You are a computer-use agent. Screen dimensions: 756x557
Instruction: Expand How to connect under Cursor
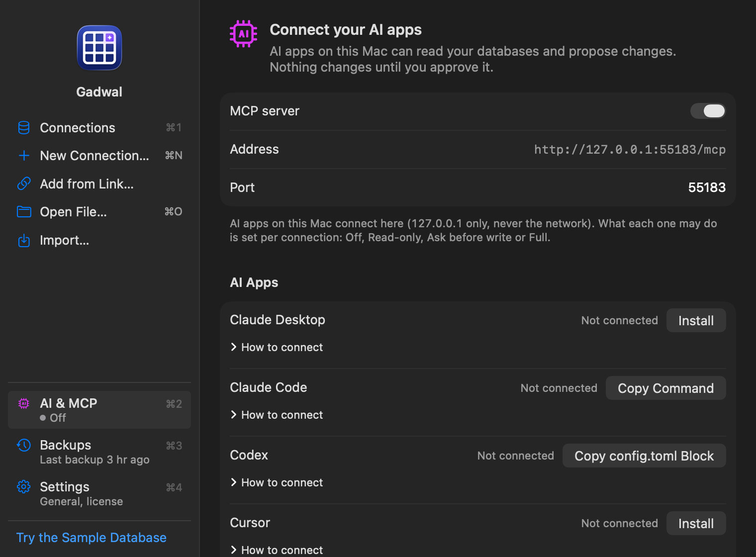pyautogui.click(x=277, y=550)
